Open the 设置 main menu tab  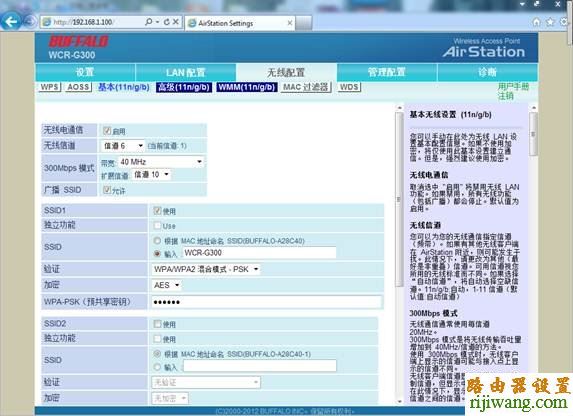pyautogui.click(x=85, y=72)
